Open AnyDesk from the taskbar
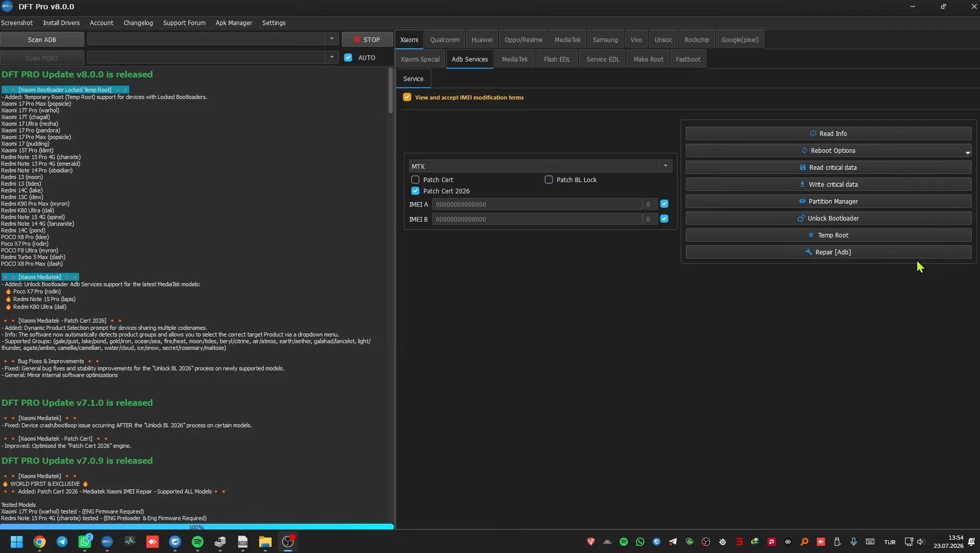The width and height of the screenshot is (980, 553). tap(152, 542)
